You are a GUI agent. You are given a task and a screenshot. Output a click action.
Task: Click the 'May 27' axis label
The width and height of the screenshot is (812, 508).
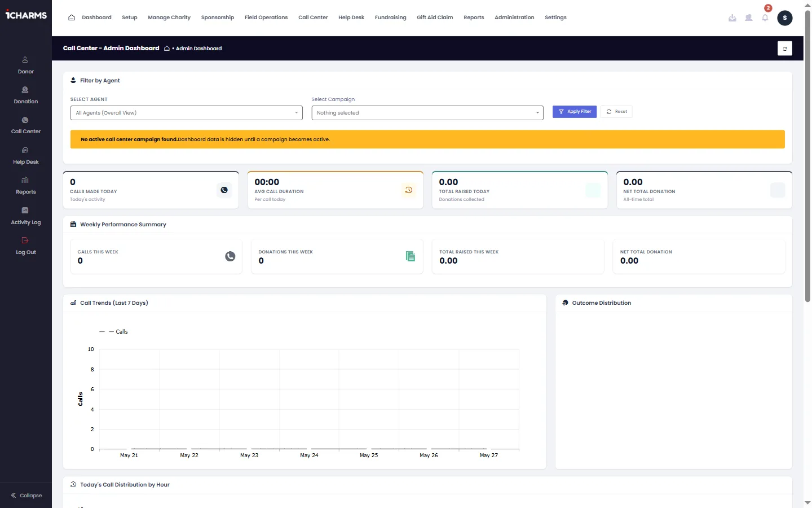489,456
